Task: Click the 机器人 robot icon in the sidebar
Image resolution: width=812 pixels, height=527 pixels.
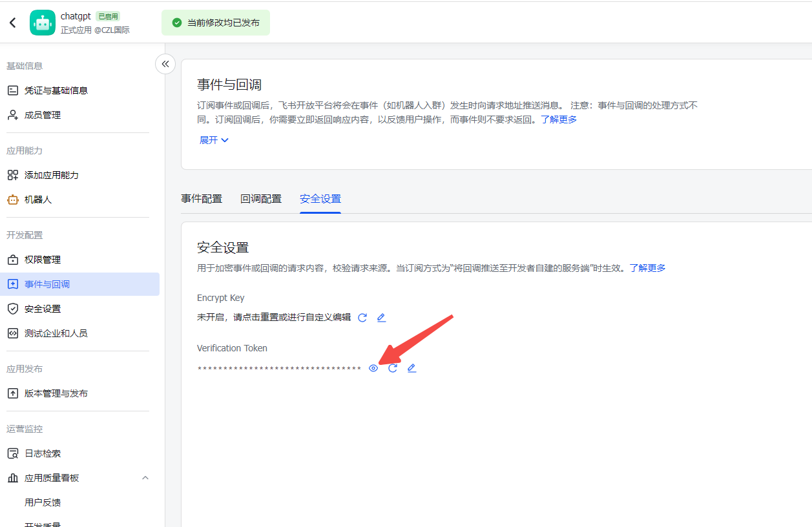Action: (13, 200)
